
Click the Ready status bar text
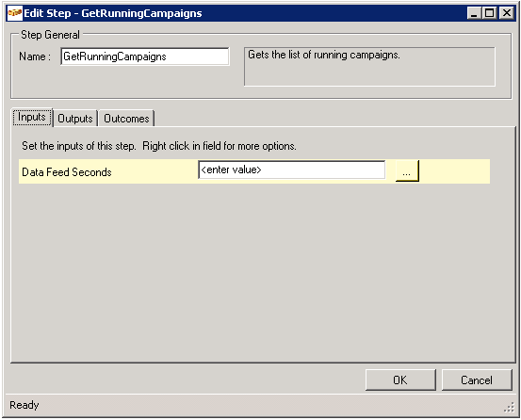coord(24,405)
